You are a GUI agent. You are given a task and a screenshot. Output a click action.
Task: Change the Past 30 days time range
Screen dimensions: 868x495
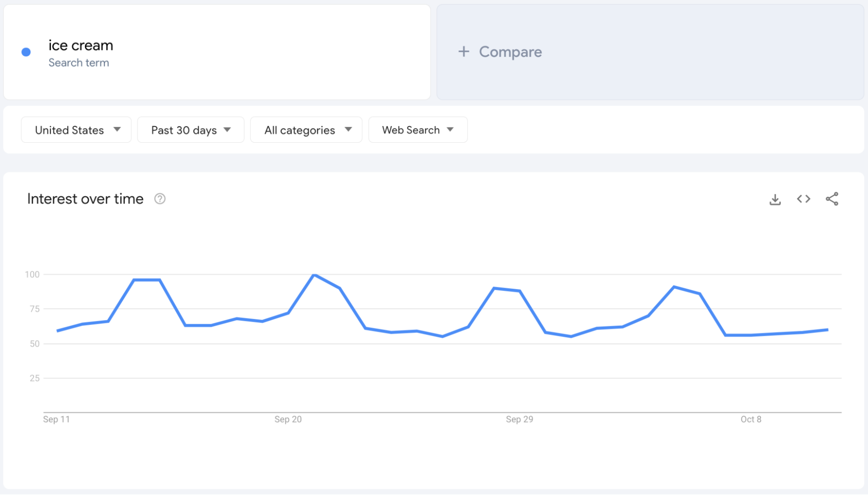pos(191,130)
